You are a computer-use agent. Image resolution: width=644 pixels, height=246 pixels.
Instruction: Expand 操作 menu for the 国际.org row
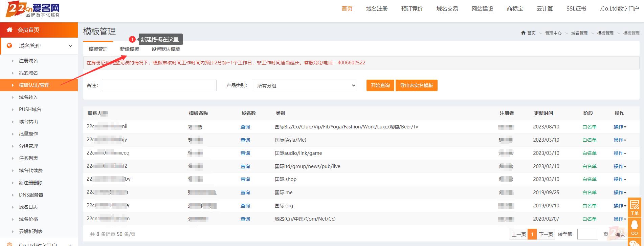pyautogui.click(x=620, y=206)
